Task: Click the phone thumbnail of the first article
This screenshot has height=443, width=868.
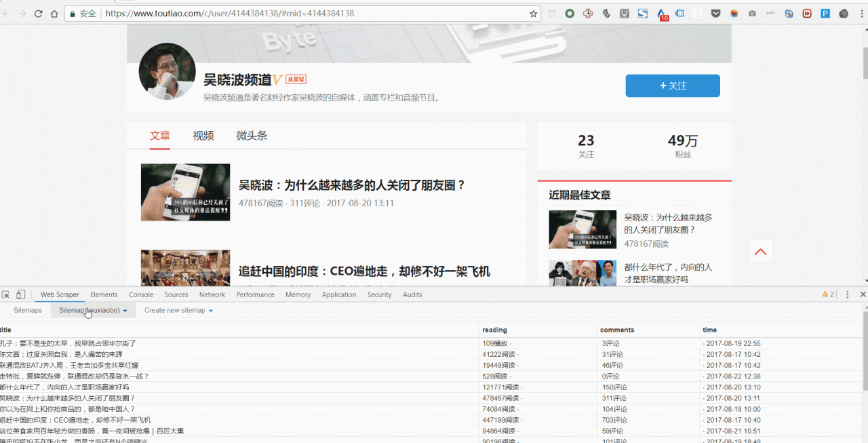Action: point(185,192)
